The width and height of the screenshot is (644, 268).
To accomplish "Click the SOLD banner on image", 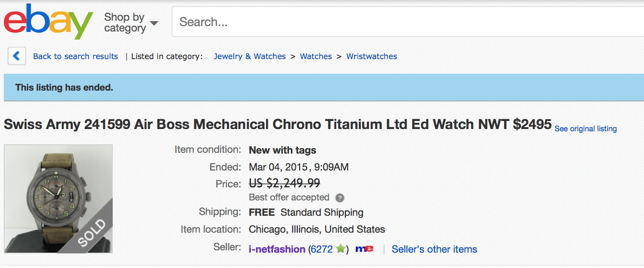I will (91, 232).
